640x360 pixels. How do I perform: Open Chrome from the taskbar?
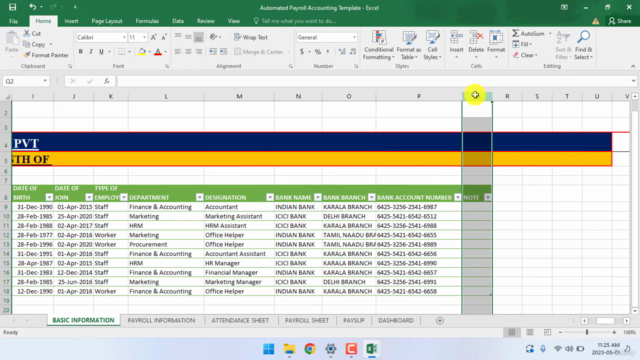click(310, 349)
